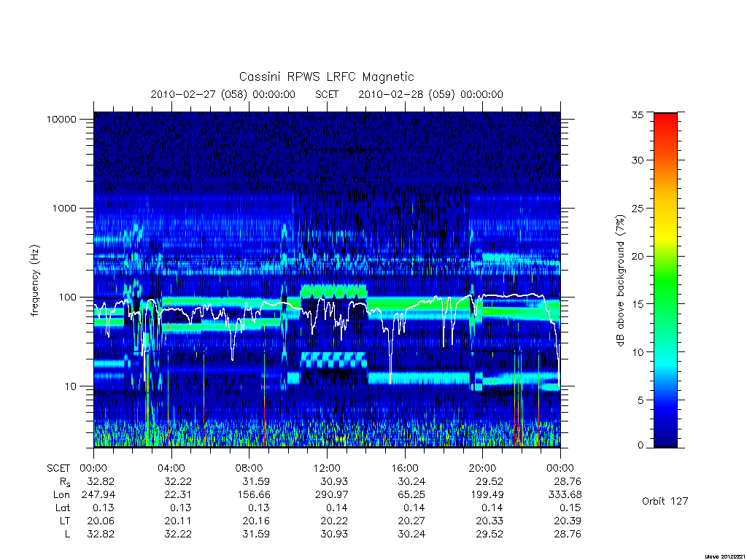Click the Lon value 199.49
The height and width of the screenshot is (560, 747).
pos(487,495)
